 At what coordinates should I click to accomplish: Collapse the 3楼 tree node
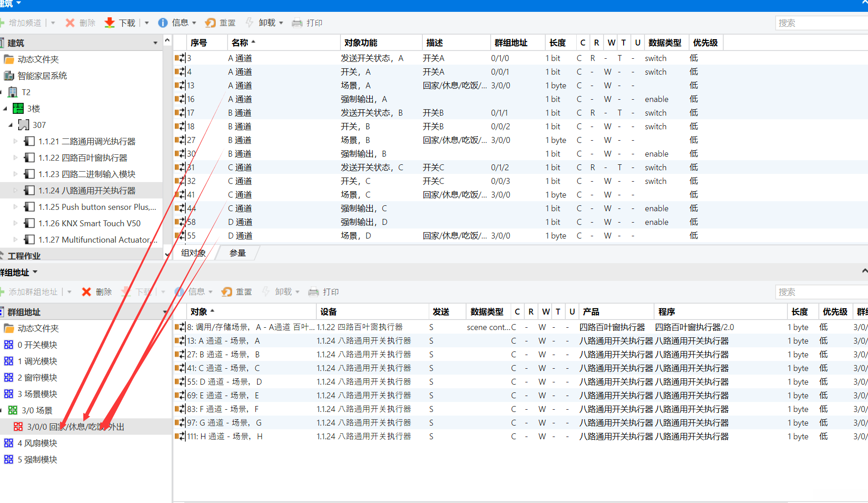click(5, 109)
